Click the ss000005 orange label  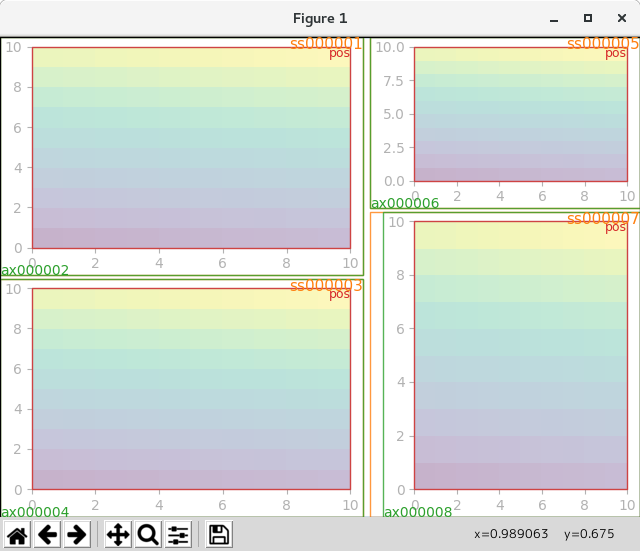(x=603, y=43)
